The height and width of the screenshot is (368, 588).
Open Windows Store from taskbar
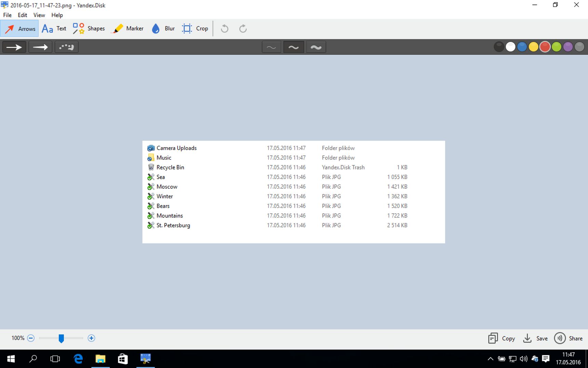pyautogui.click(x=123, y=359)
